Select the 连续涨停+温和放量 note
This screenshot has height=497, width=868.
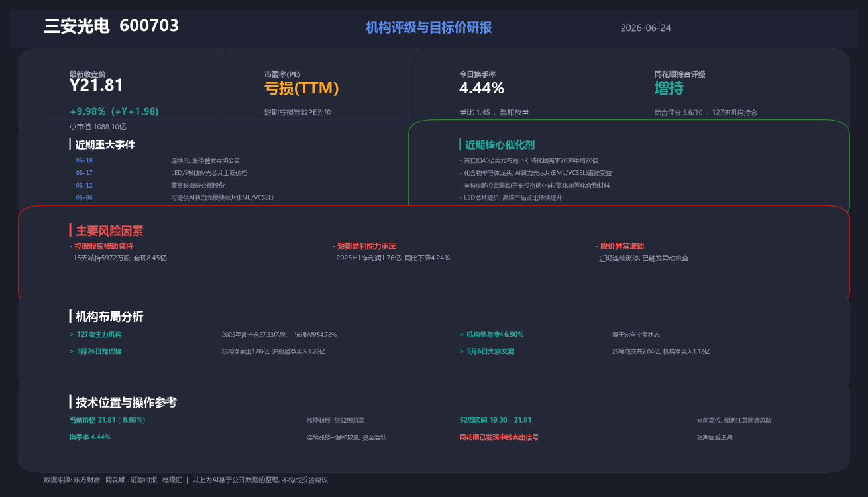tap(346, 437)
